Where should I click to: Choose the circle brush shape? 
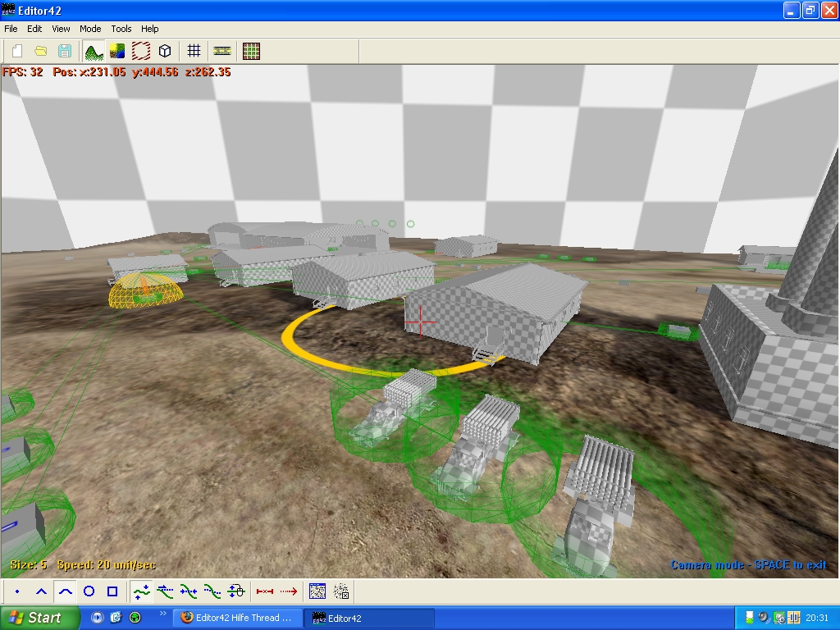[x=89, y=591]
